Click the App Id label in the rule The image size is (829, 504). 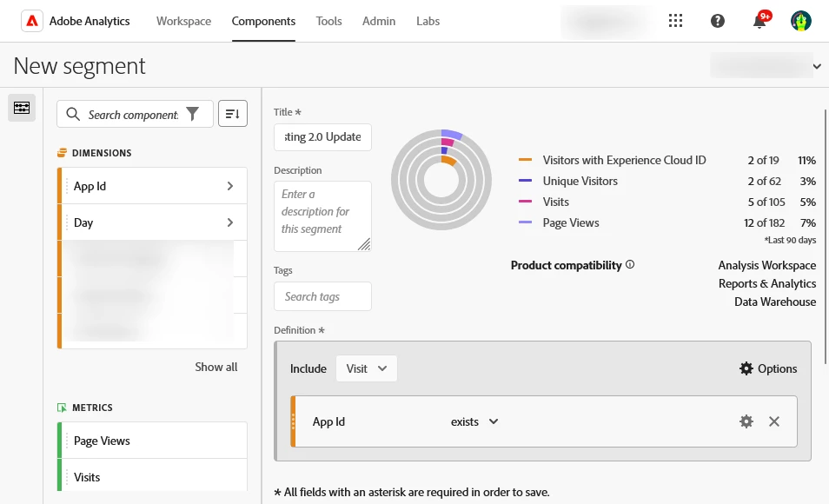(328, 421)
